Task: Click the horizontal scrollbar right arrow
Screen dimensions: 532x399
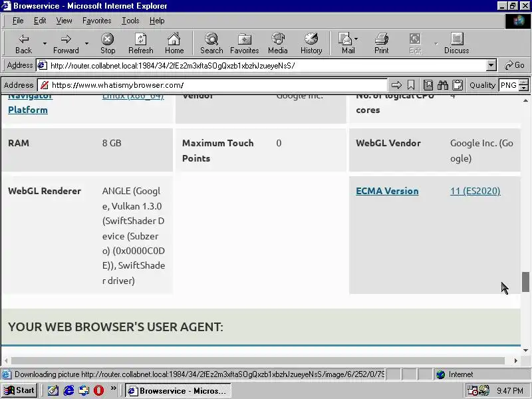Action: [516, 360]
